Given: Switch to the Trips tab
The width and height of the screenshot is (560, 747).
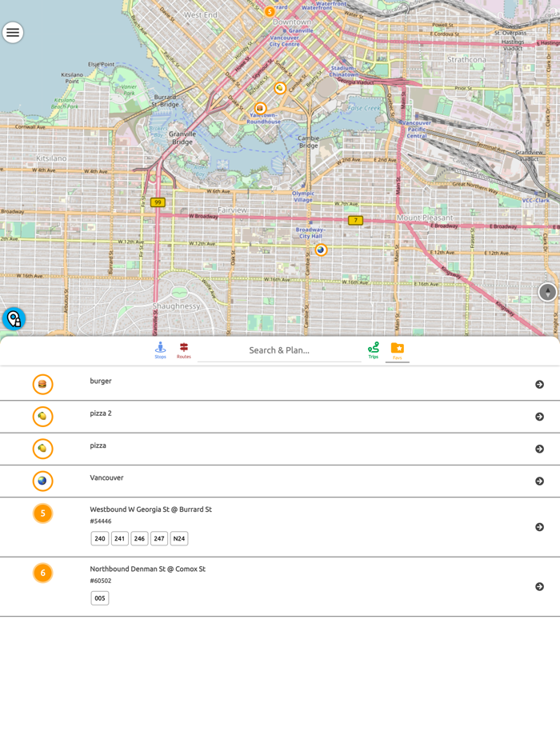Looking at the screenshot, I should [x=373, y=350].
